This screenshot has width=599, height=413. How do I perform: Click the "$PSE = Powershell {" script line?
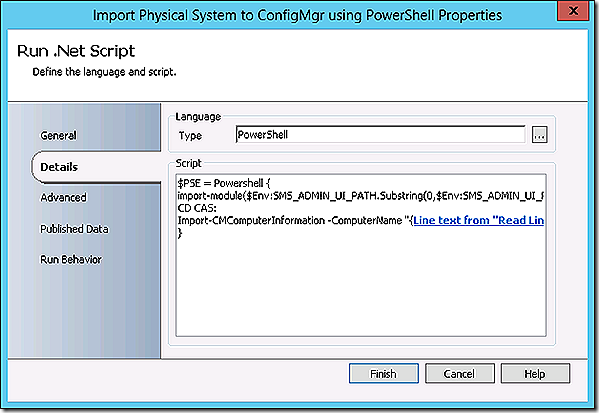point(224,183)
